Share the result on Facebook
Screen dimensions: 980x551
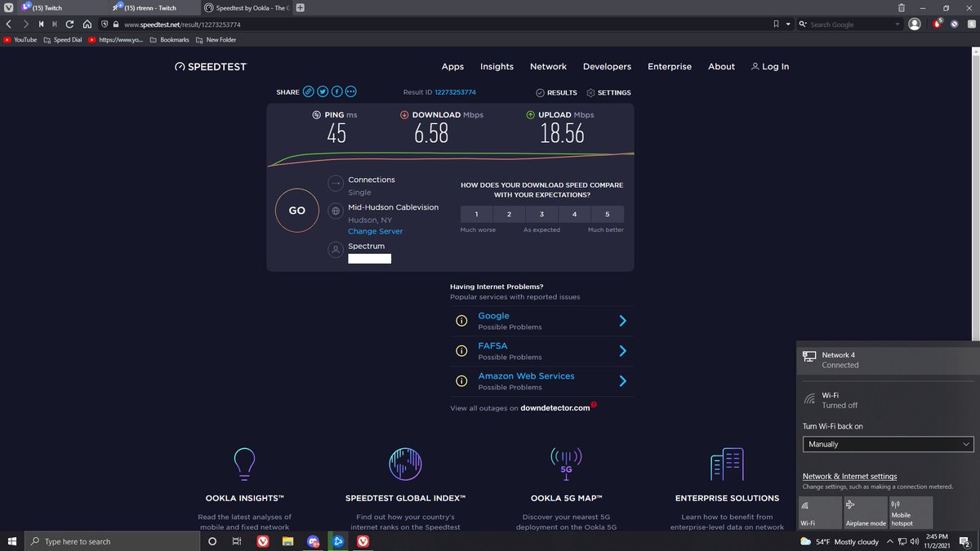point(336,92)
